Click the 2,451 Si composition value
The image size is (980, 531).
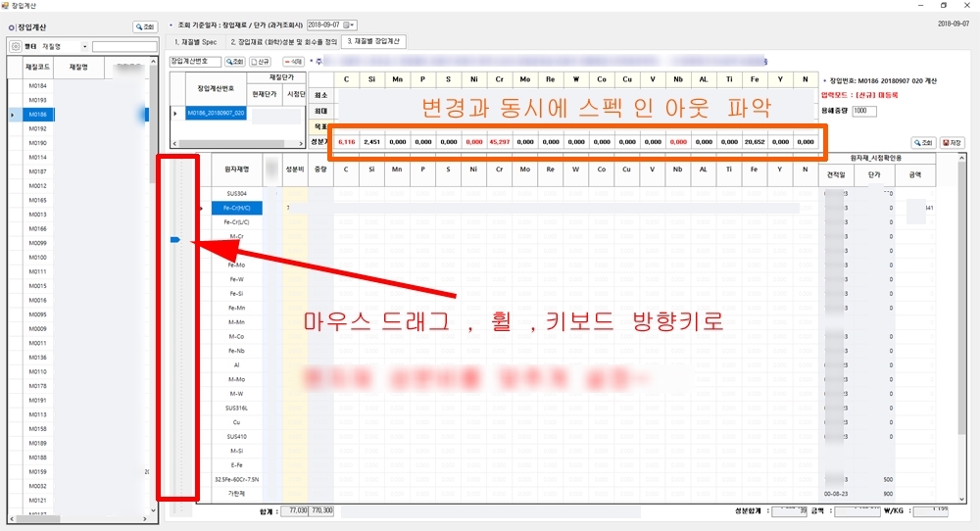point(371,142)
